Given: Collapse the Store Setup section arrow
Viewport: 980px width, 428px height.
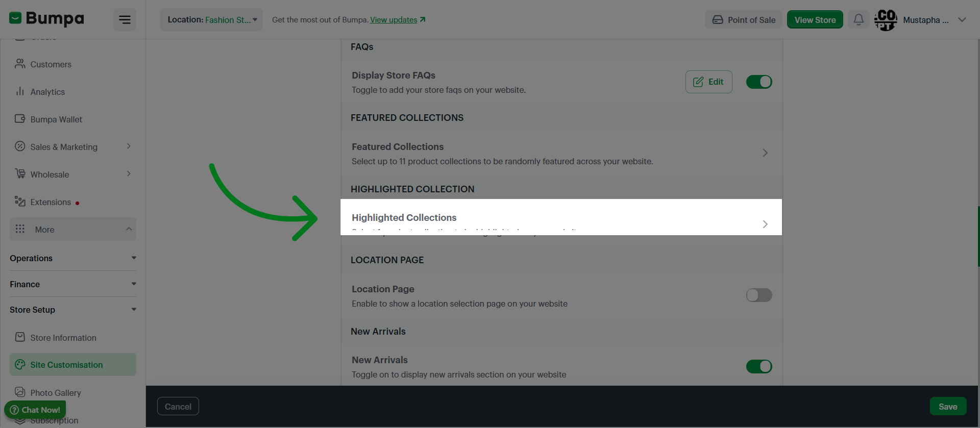Looking at the screenshot, I should point(134,310).
